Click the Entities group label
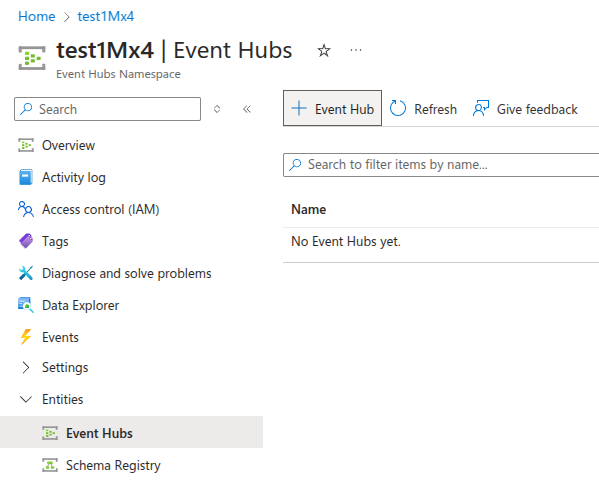 63,400
